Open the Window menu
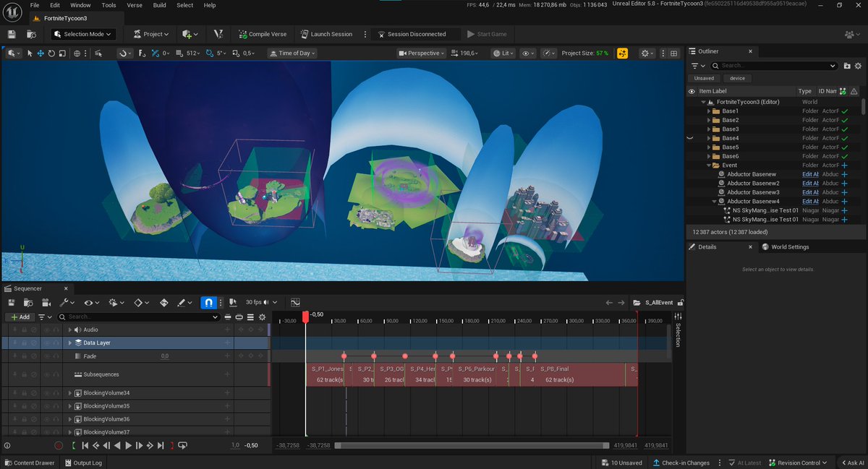Screen dimensions: 868x469 (x=80, y=5)
